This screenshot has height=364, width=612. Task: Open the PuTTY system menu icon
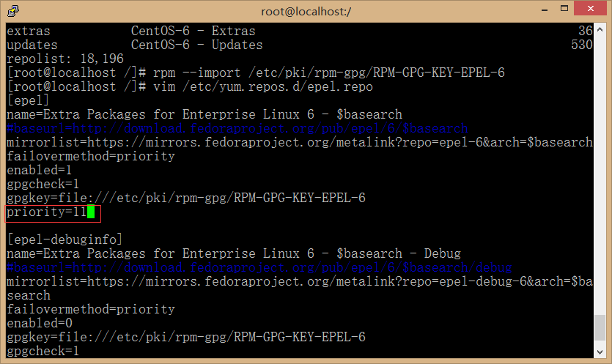[x=11, y=10]
